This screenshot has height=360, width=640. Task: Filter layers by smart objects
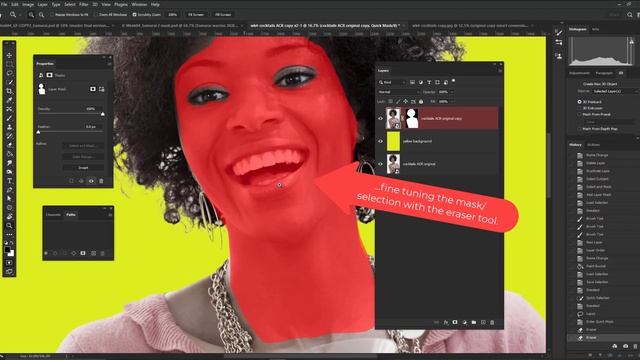(445, 82)
